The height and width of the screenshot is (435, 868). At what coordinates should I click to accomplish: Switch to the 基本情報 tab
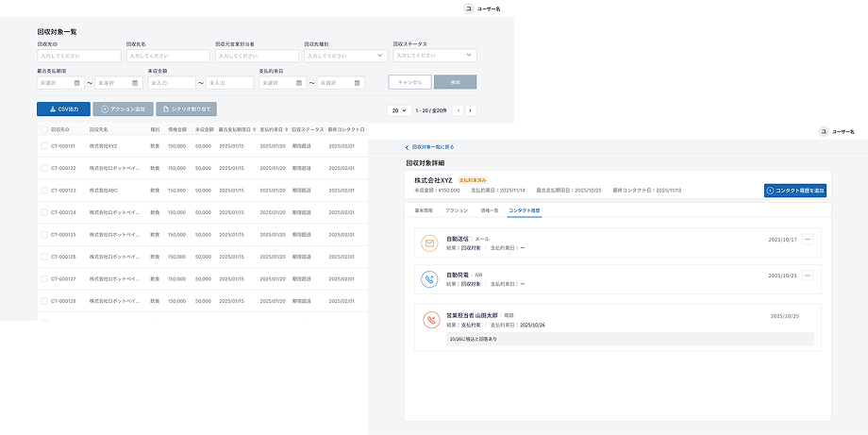424,210
